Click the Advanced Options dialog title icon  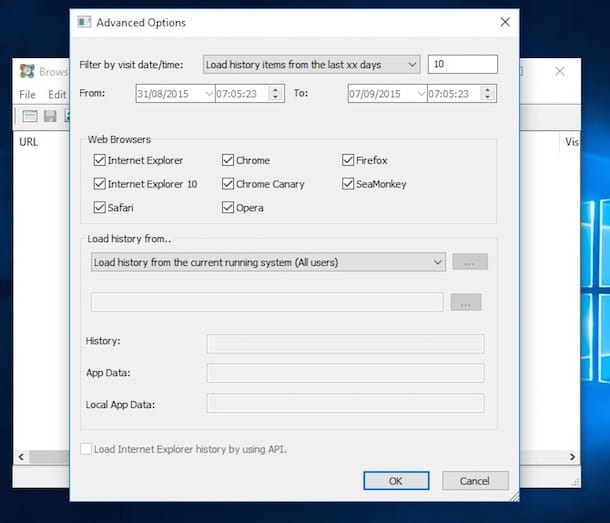84,22
